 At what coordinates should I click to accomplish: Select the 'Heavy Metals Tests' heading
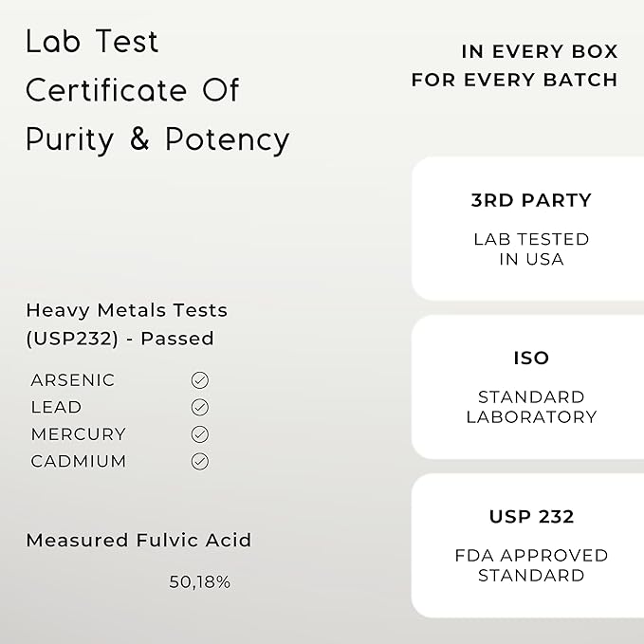[x=126, y=310]
